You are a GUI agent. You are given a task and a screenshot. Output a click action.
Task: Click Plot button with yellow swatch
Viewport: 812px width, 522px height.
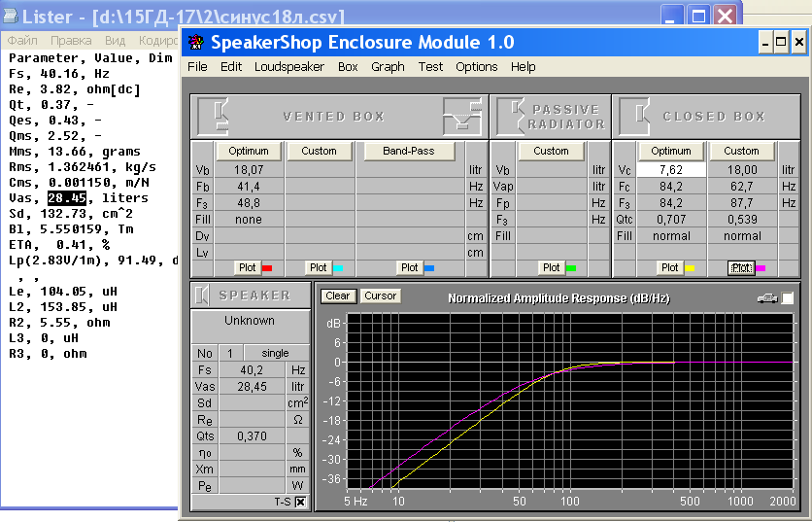(x=670, y=267)
